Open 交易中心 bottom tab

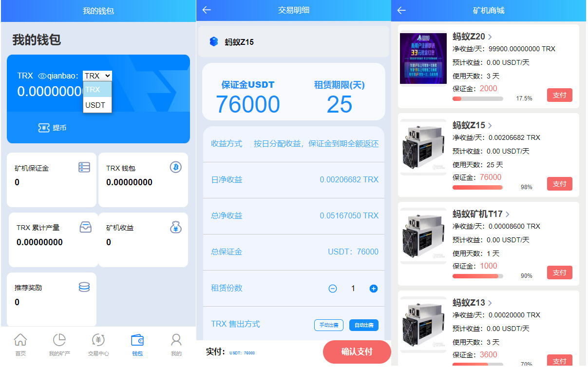click(98, 345)
